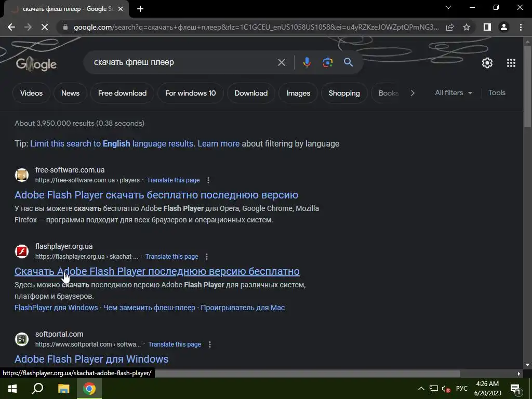Open Chrome profile menu
The height and width of the screenshot is (399, 532).
coord(504,27)
